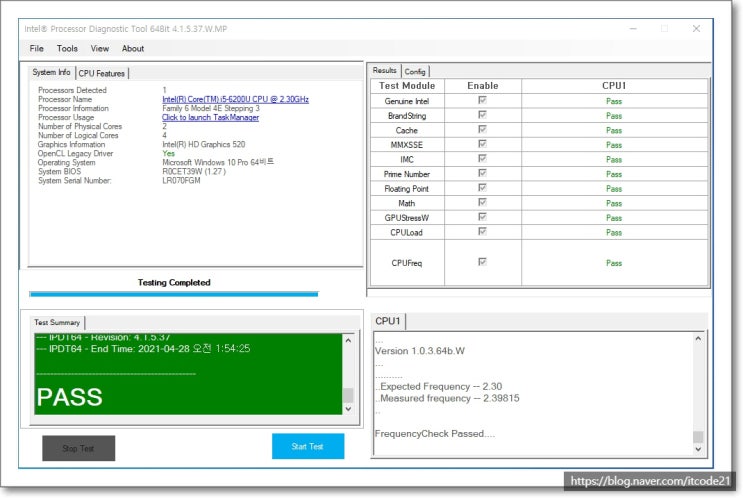This screenshot has height=498, width=743.
Task: Switch to the CPU Features tab
Action: tap(101, 73)
